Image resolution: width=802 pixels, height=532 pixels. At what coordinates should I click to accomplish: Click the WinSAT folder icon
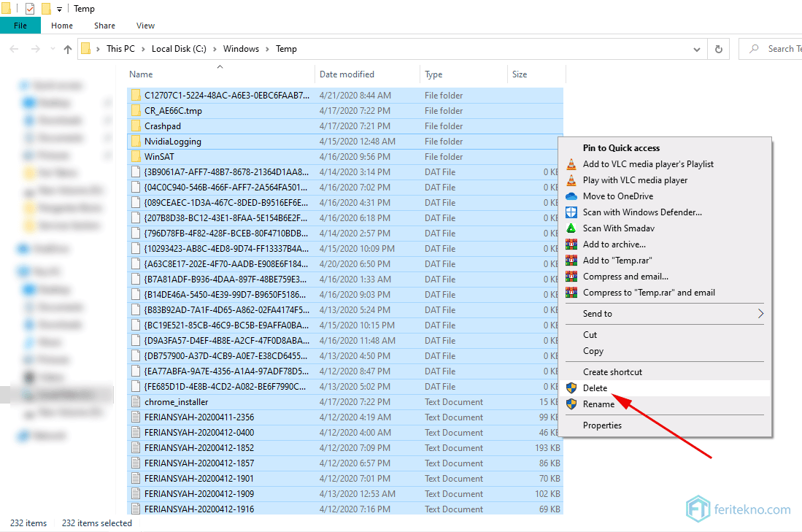(136, 156)
